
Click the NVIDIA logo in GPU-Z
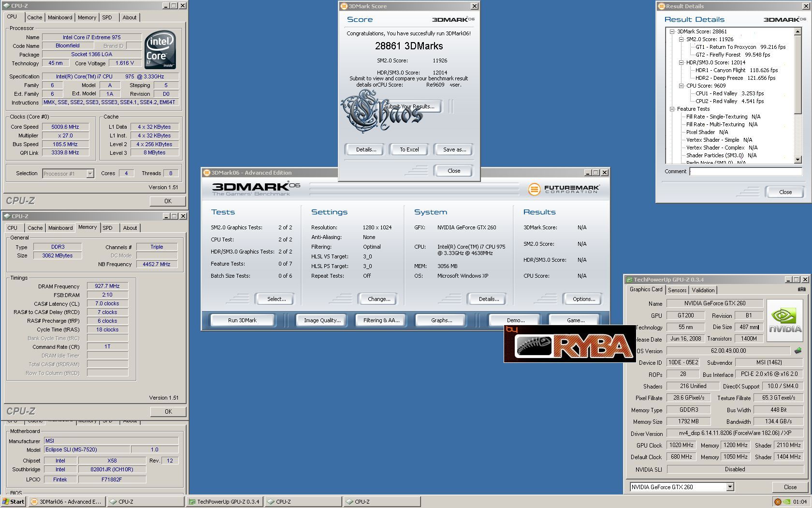tap(784, 320)
